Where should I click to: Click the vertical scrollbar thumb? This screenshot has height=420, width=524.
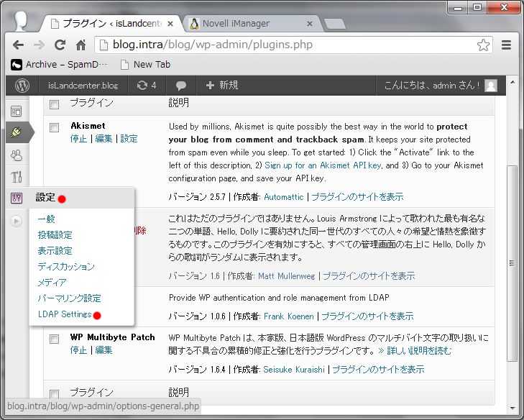[512, 263]
